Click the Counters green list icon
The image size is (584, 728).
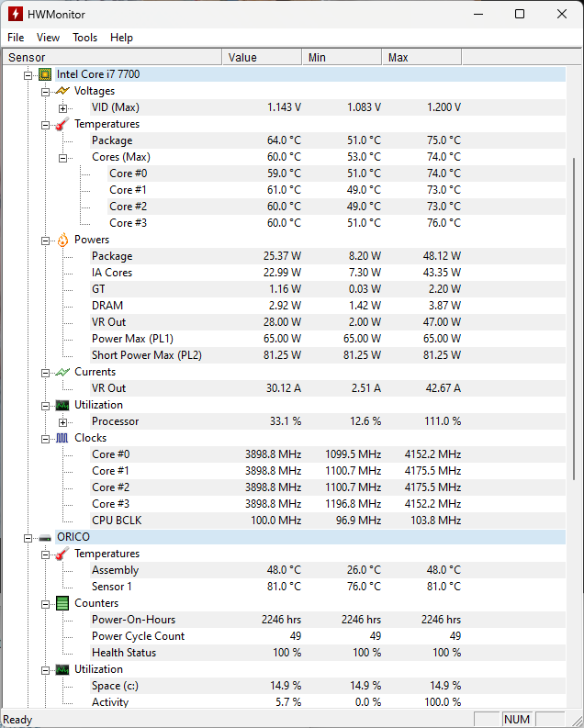[x=62, y=603]
